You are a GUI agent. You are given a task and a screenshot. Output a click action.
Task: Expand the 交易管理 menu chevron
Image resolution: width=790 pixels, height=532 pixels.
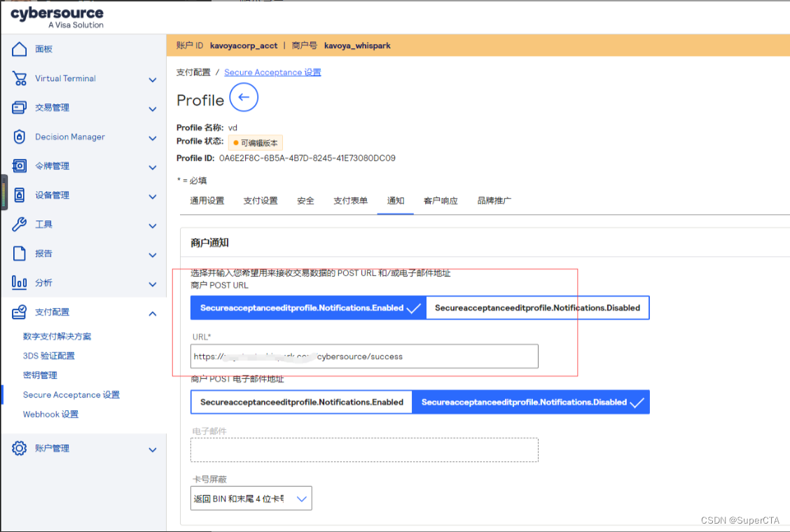tap(153, 108)
